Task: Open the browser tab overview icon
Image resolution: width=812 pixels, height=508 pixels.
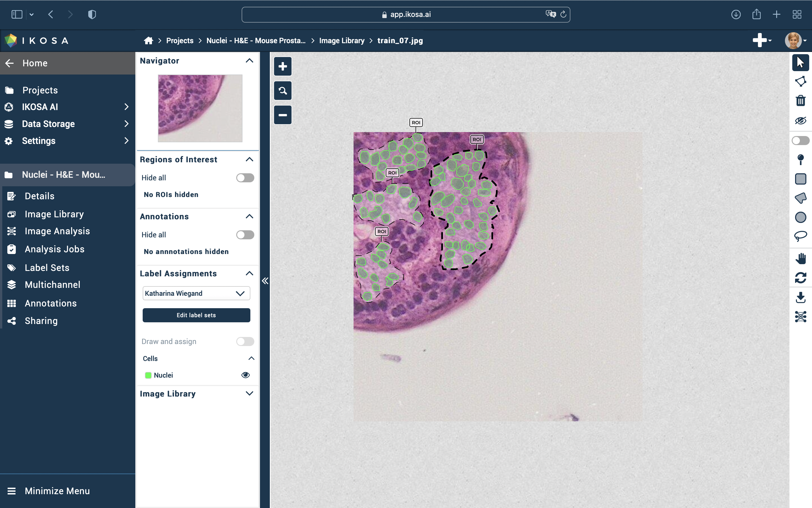Action: click(x=797, y=14)
